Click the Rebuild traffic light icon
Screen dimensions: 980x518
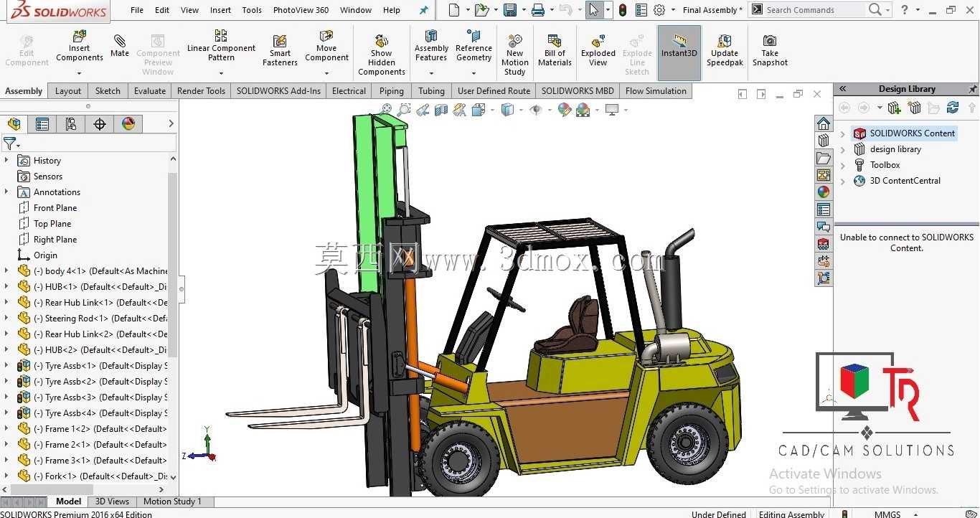tap(623, 10)
